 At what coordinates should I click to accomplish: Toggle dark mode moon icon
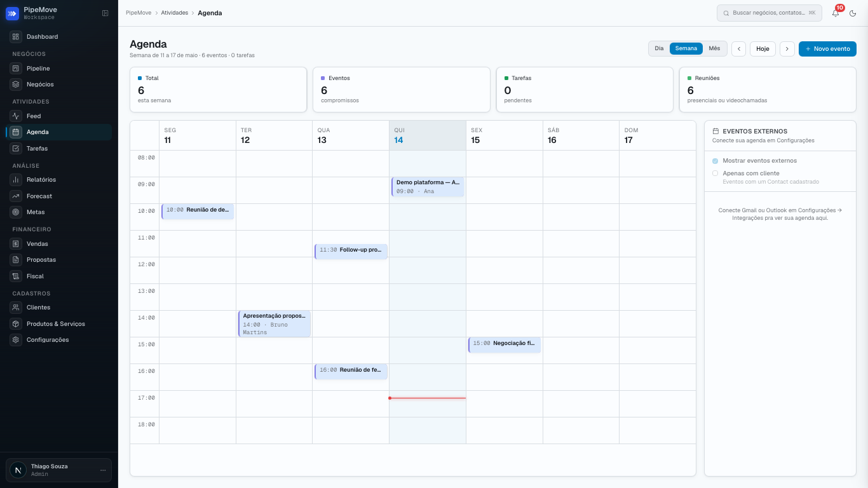[x=853, y=13]
